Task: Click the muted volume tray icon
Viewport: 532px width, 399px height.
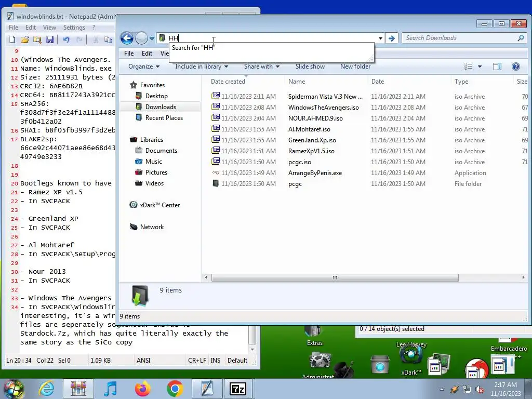Action: click(480, 390)
